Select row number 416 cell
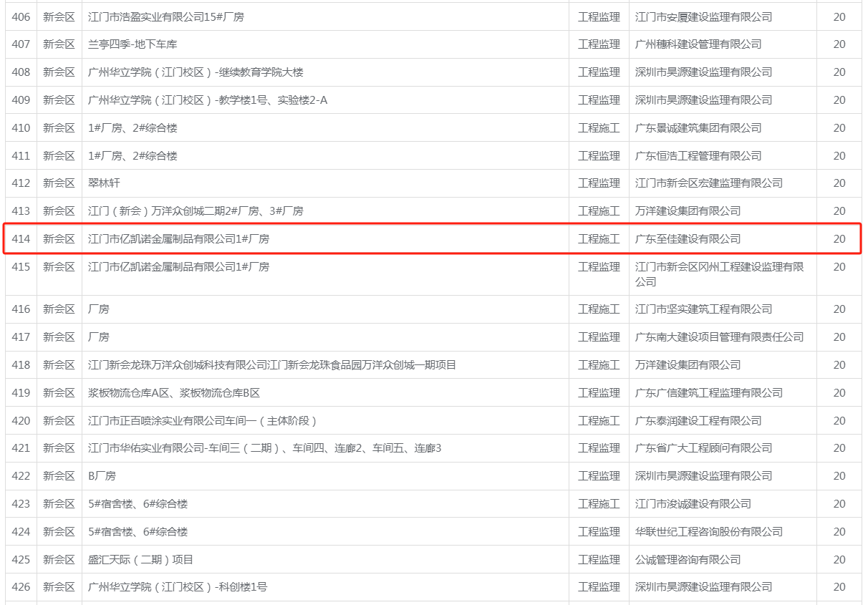 coord(21,309)
